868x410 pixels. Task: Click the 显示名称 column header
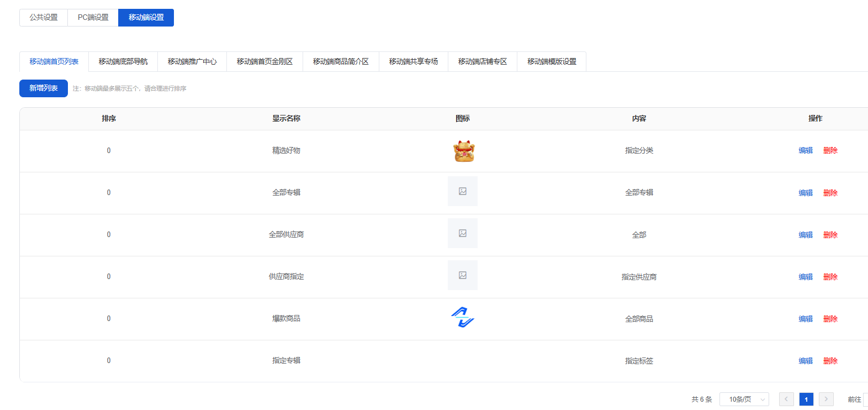[286, 118]
